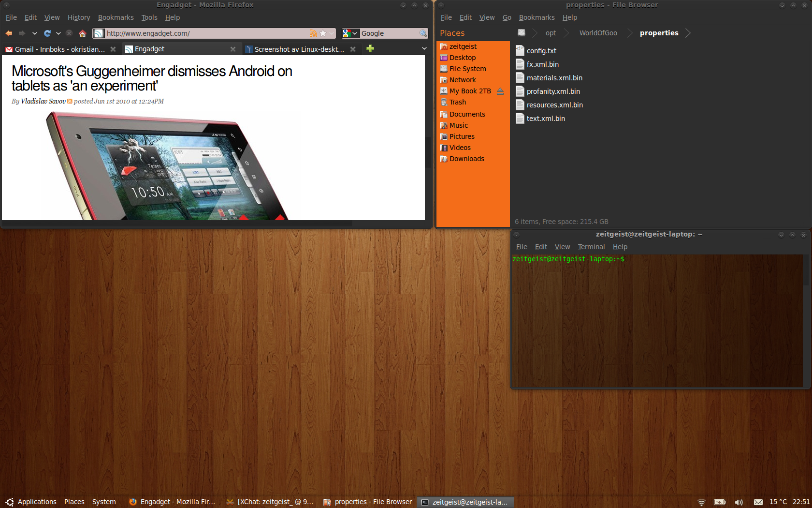Click the Firefox stop loading button
This screenshot has height=508, width=812.
(69, 33)
